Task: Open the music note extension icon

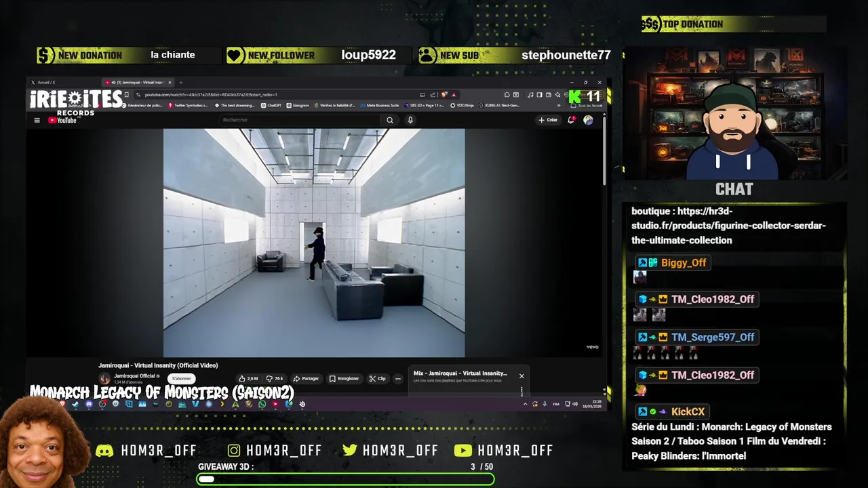Action: [x=530, y=94]
